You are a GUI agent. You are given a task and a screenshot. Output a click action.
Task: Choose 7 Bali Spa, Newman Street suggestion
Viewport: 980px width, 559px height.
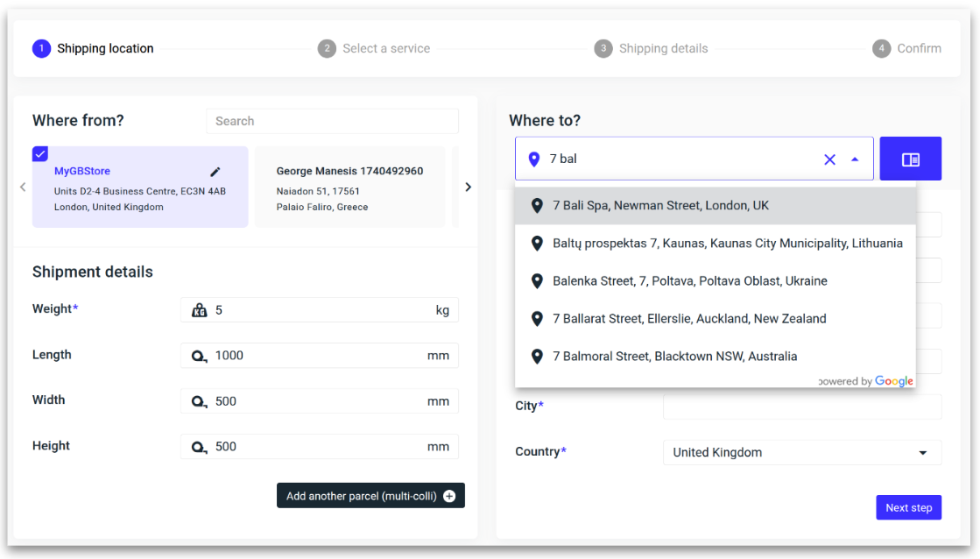pos(660,206)
